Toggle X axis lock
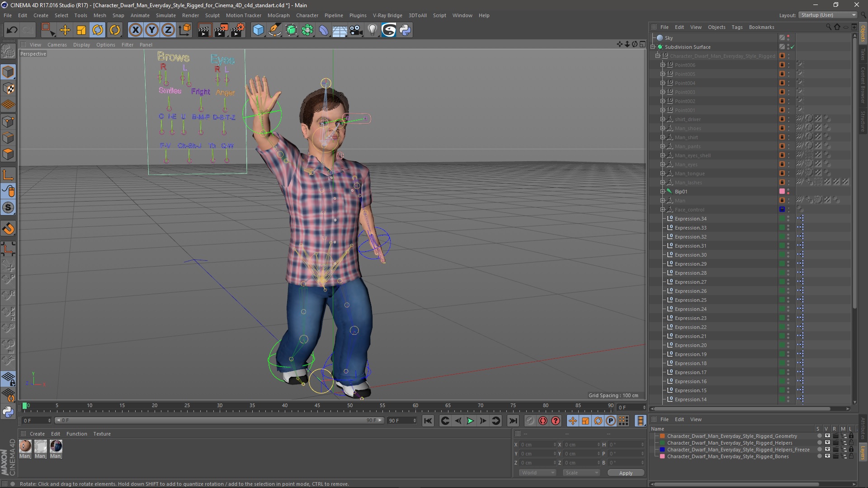This screenshot has height=488, width=868. pyautogui.click(x=135, y=30)
